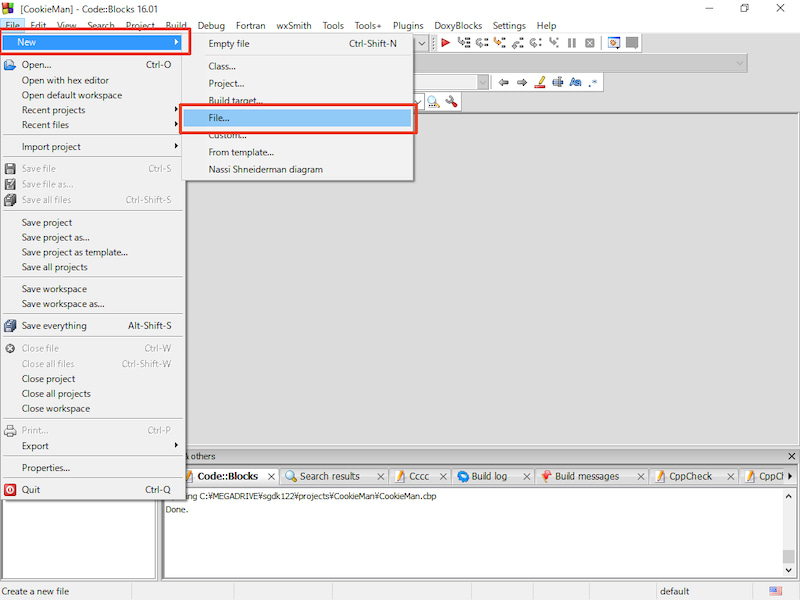Open the Settings menu
The width and height of the screenshot is (800, 600).
[509, 26]
